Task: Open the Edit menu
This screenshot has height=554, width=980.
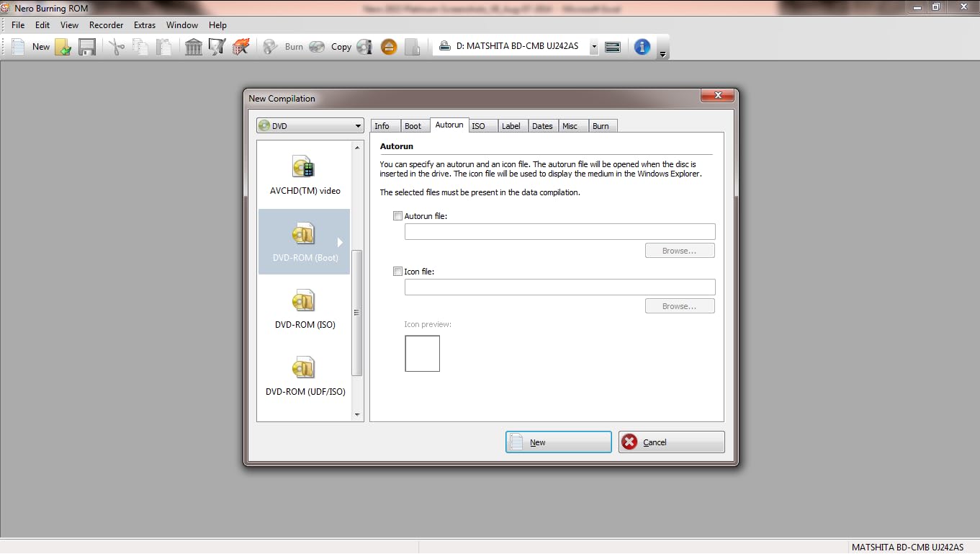Action: click(x=42, y=25)
